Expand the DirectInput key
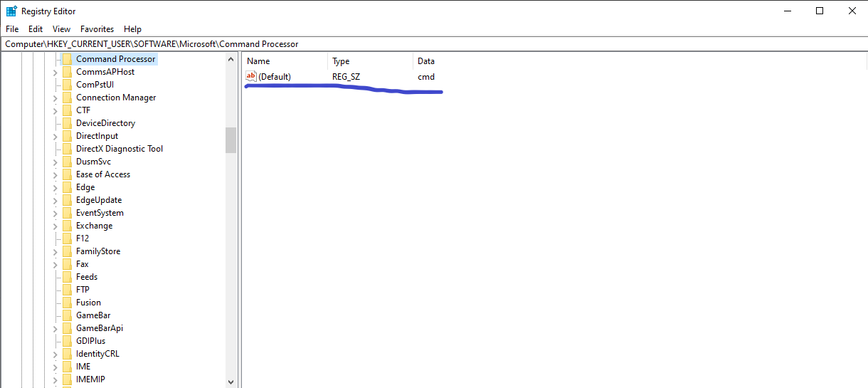 pyautogui.click(x=55, y=136)
